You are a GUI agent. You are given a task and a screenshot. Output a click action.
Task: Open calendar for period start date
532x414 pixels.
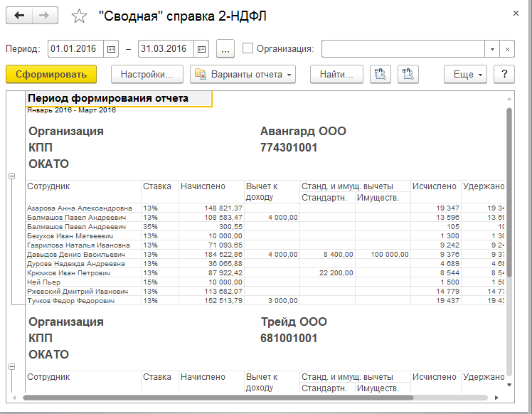point(111,49)
